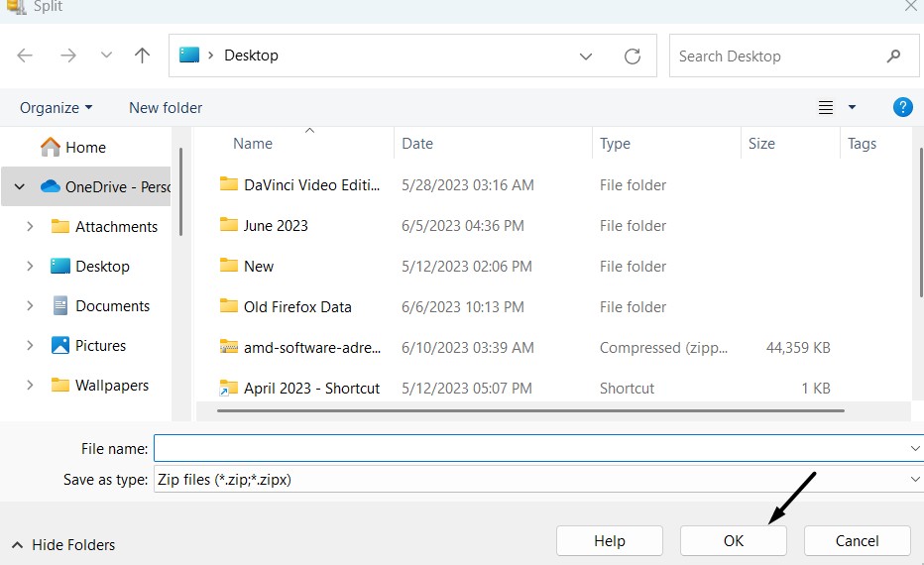Create a New folder

[166, 108]
